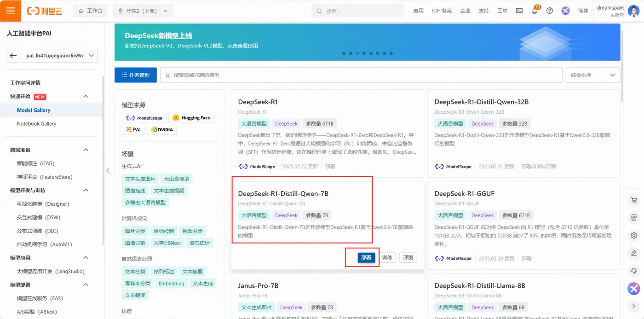The width and height of the screenshot is (644, 319).
Task: Expand the right sidebar arrow icon
Action: click(634, 306)
